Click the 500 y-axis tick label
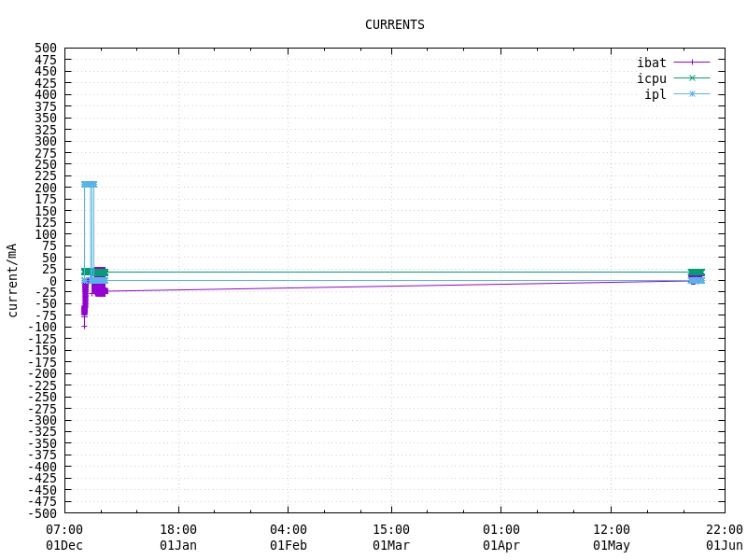 46,49
